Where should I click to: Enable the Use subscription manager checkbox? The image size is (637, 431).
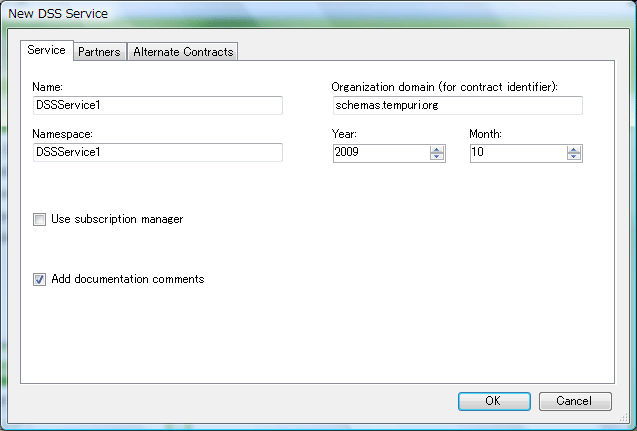(40, 219)
